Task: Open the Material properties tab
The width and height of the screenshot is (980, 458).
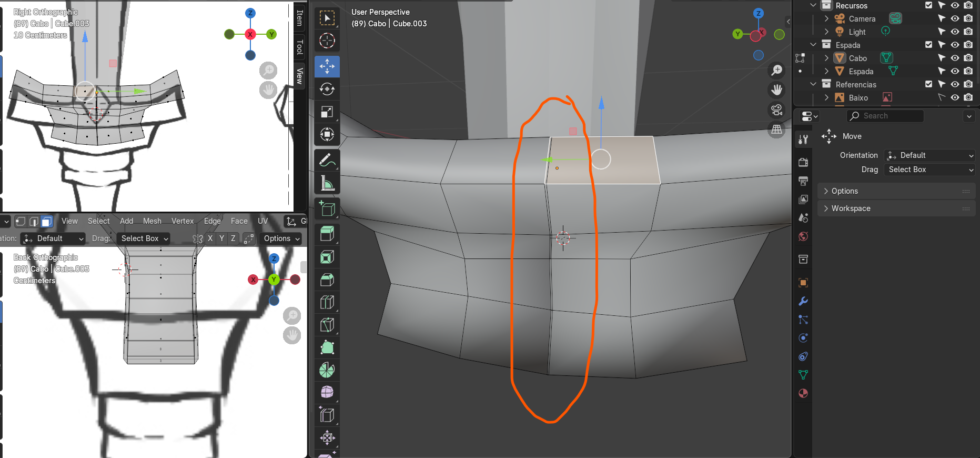Action: point(803,393)
